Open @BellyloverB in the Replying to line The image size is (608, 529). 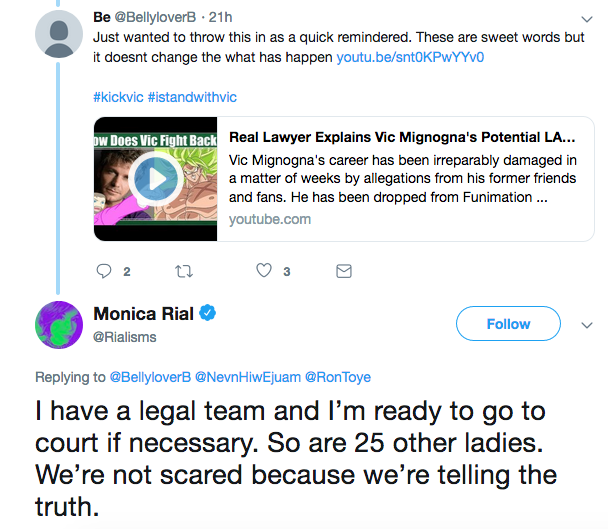pos(150,377)
